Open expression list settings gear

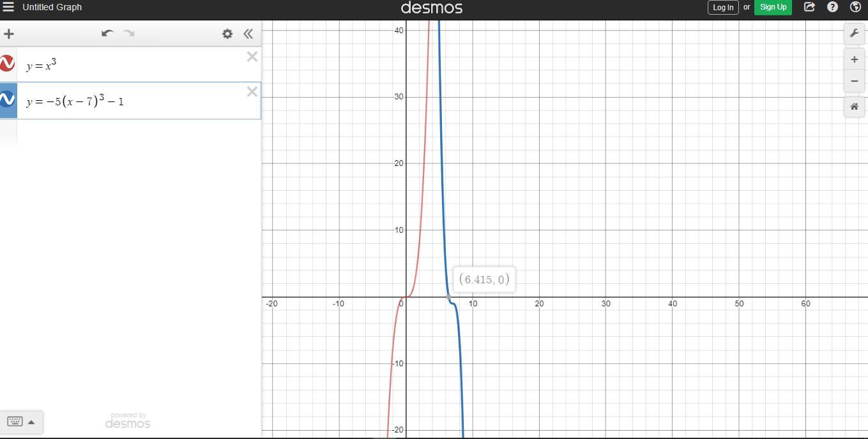[x=227, y=34]
